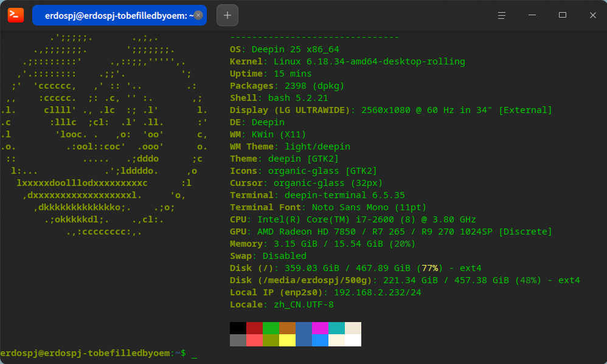
Task: Click the display resolution "2560x1080"
Action: 386,110
